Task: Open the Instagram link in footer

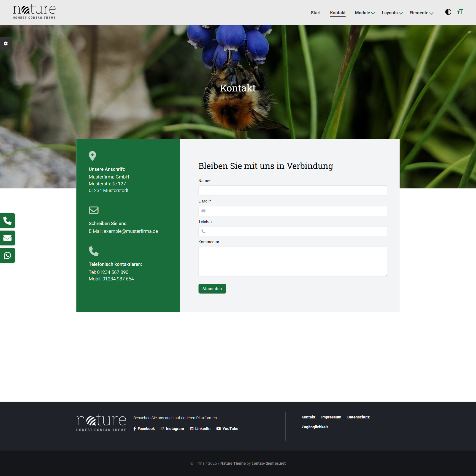Action: 172,429
